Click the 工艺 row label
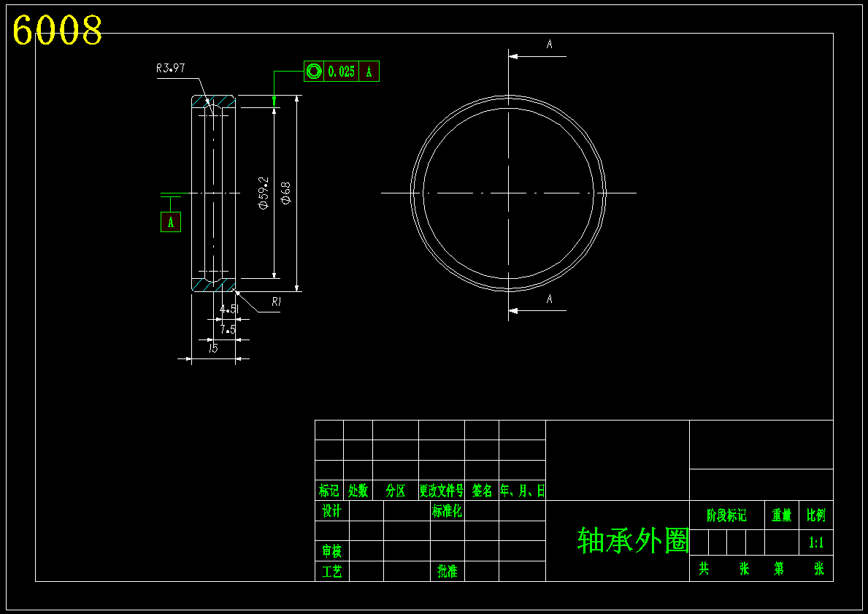This screenshot has height=614, width=868. coord(331,572)
